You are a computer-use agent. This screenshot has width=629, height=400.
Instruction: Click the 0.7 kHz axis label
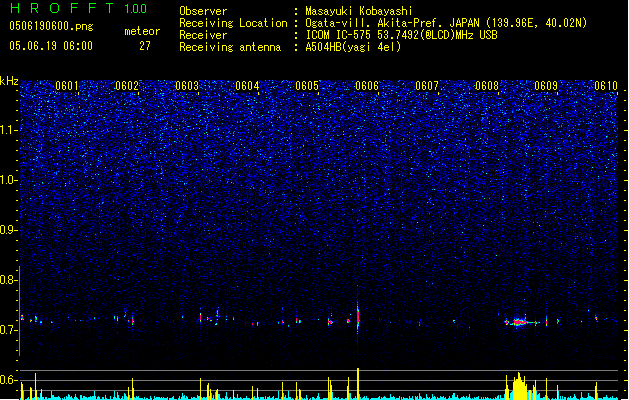click(x=9, y=330)
